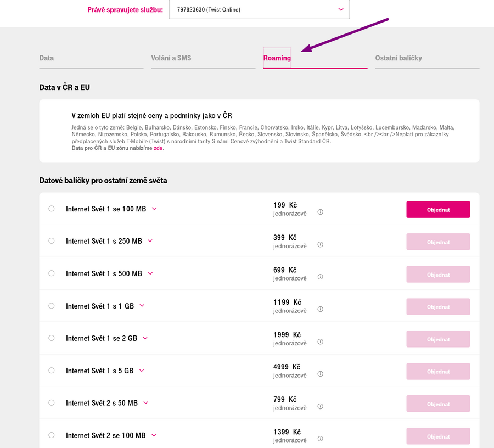
Task: Click info icon next to 1399 Kč price
Action: point(321,439)
